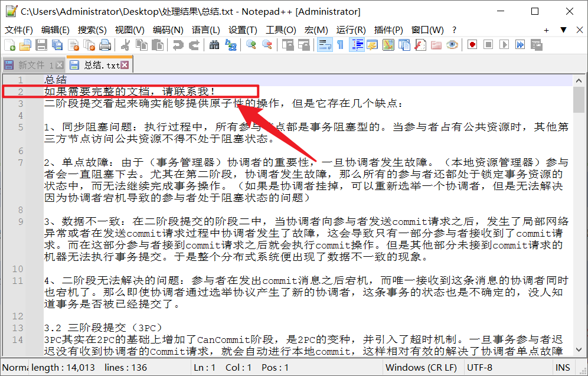This screenshot has width=588, height=376.
Task: Click the Close All documents icon
Action: point(90,45)
